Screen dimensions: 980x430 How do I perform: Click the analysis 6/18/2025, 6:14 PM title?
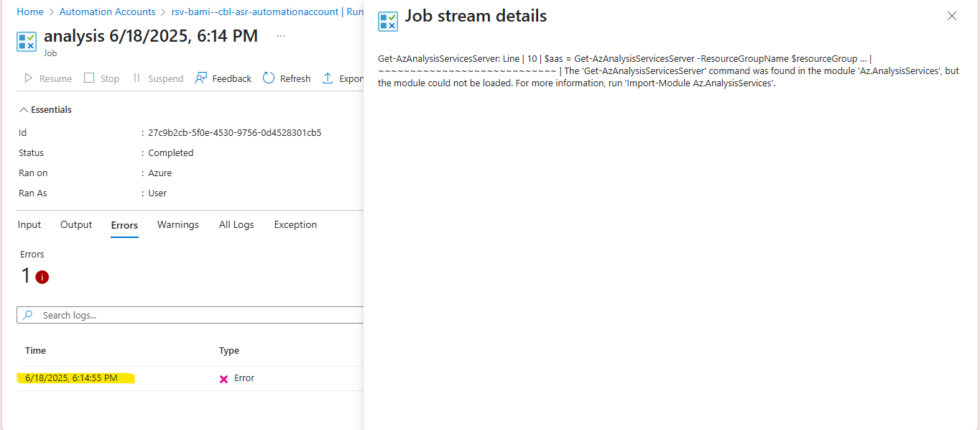[x=151, y=36]
